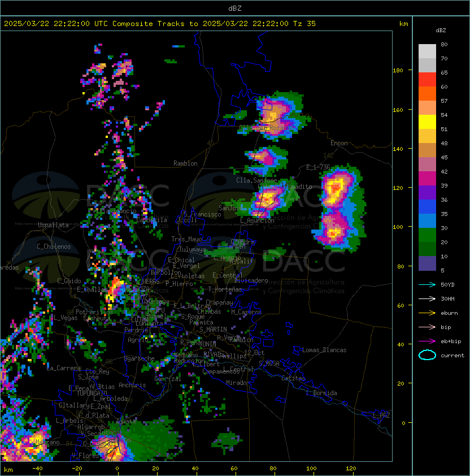Viewport: 470px width, 476px height.
Task: Click the 12_Oct map label
Action: (254, 353)
